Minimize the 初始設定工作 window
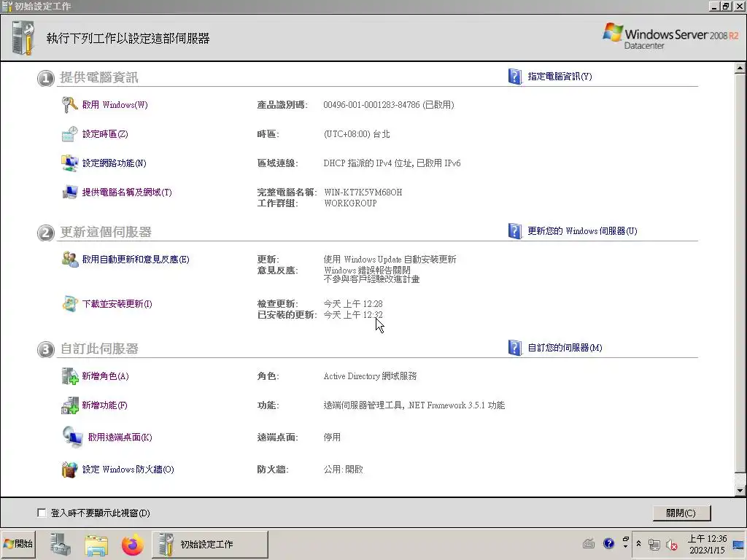This screenshot has height=560, width=747. click(x=714, y=6)
